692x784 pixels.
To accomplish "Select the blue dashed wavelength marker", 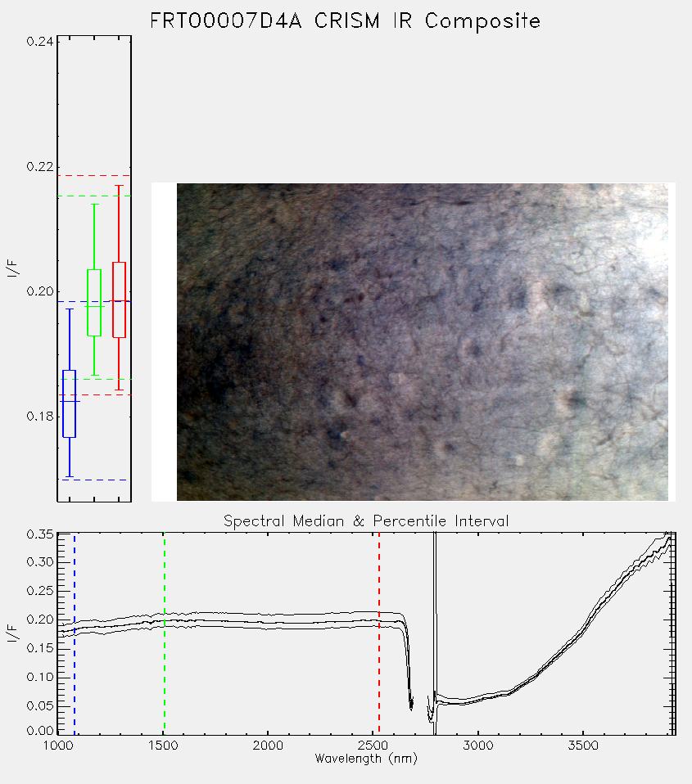I will [x=75, y=633].
